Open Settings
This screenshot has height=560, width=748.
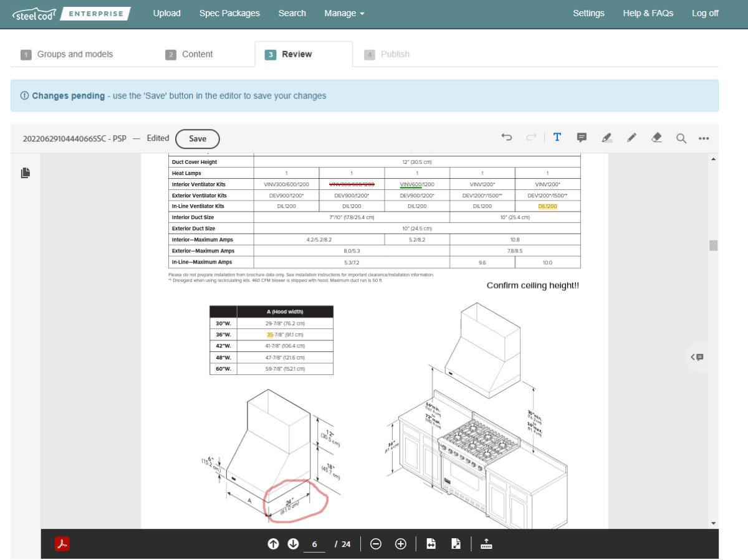tap(588, 13)
